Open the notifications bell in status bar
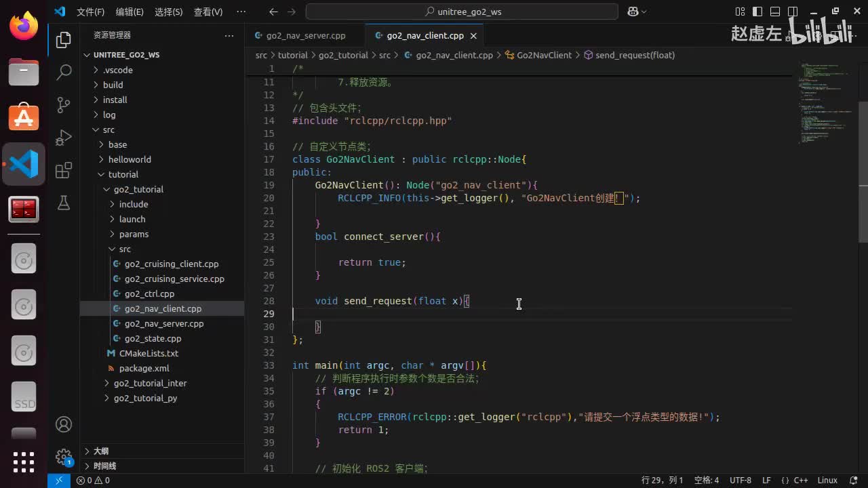Screen dimensions: 868x488 coord(852,481)
